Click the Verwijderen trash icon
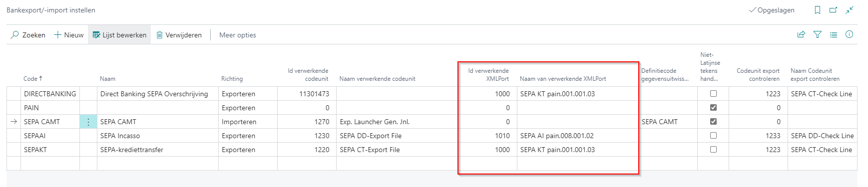The height and width of the screenshot is (187, 868). [160, 35]
